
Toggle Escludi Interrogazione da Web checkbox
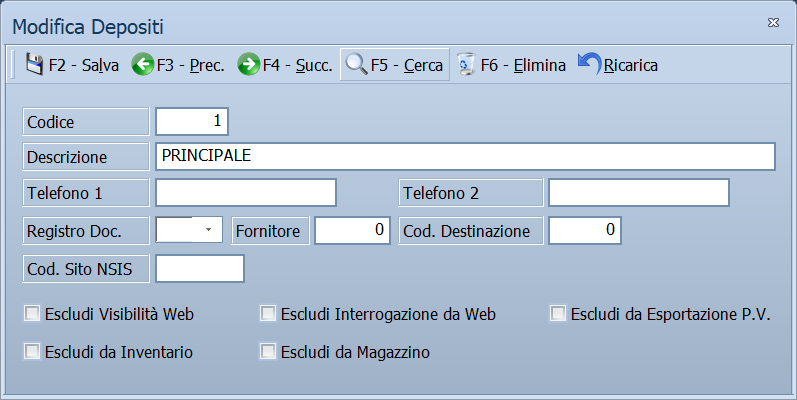pos(268,314)
